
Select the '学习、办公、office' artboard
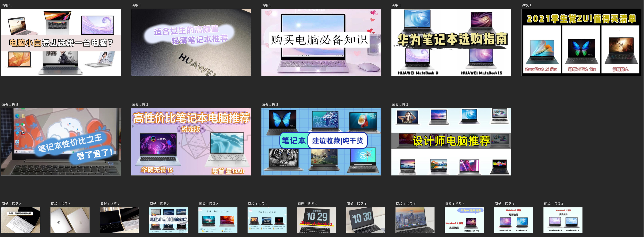click(x=218, y=220)
